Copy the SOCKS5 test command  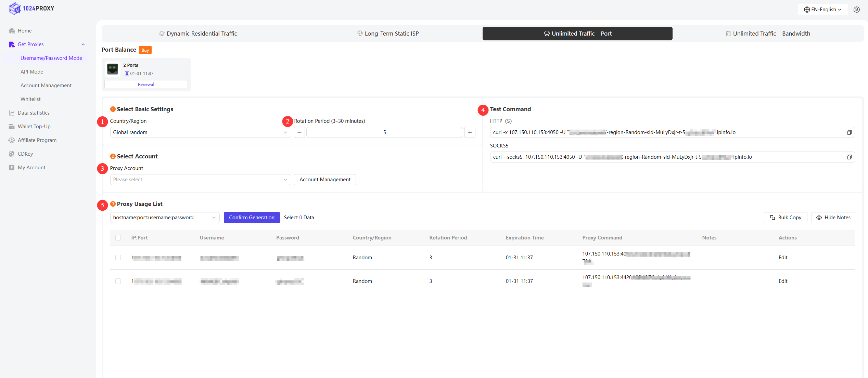[x=849, y=157]
